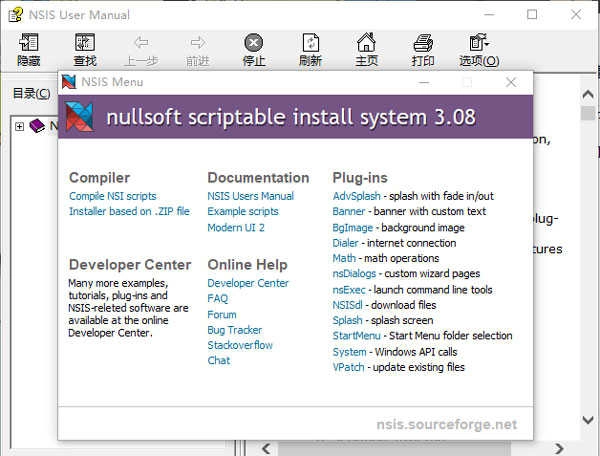The height and width of the screenshot is (456, 600).
Task: Click the AdvSplash plug-in link
Action: pos(356,196)
